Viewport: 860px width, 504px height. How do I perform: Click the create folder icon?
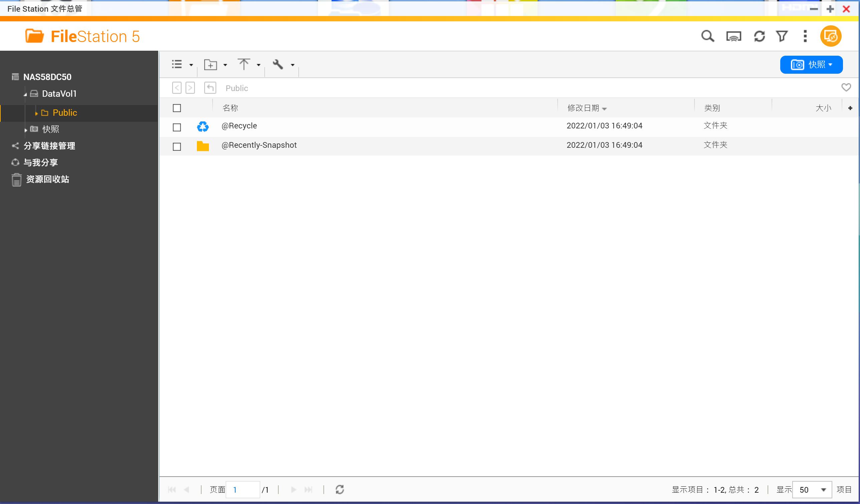[x=211, y=64]
